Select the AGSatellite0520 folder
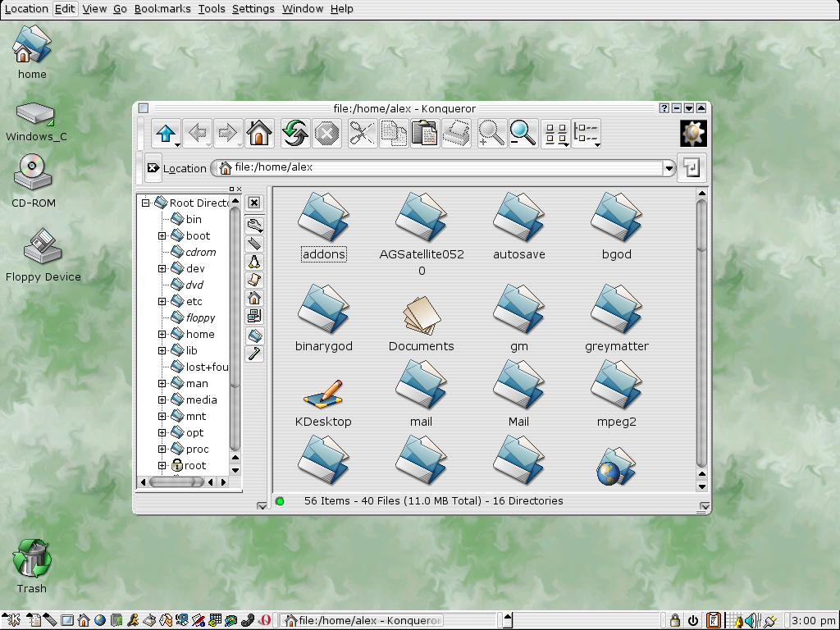This screenshot has height=630, width=840. click(422, 235)
